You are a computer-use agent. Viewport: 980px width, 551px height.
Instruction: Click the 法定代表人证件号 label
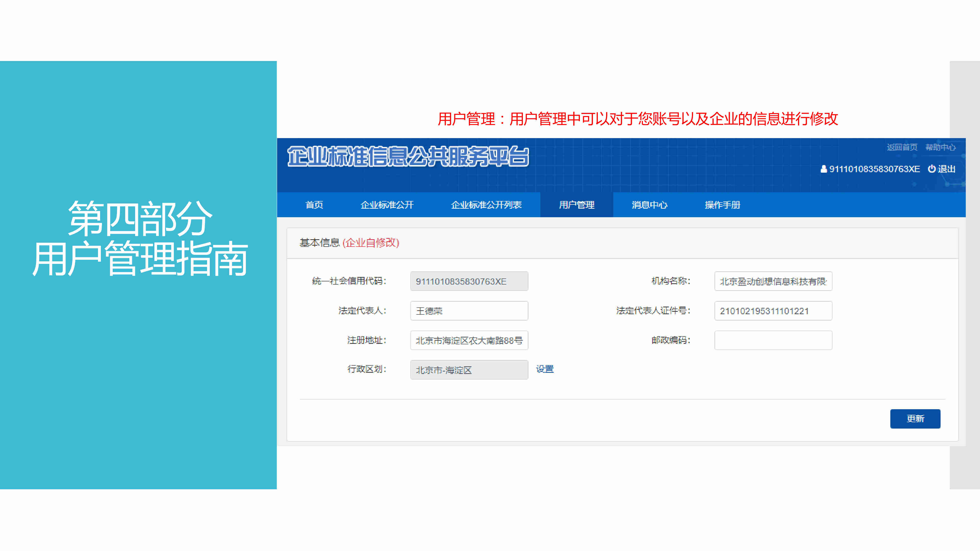653,311
